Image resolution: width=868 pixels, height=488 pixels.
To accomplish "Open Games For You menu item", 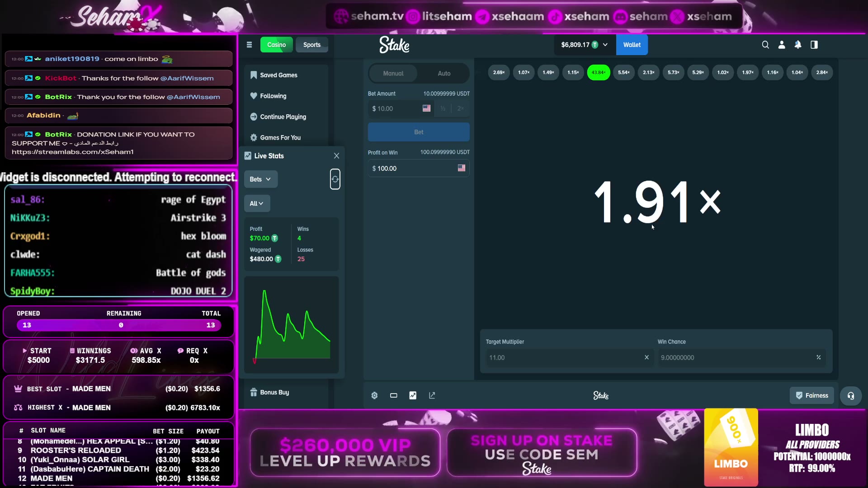I will 286,137.
